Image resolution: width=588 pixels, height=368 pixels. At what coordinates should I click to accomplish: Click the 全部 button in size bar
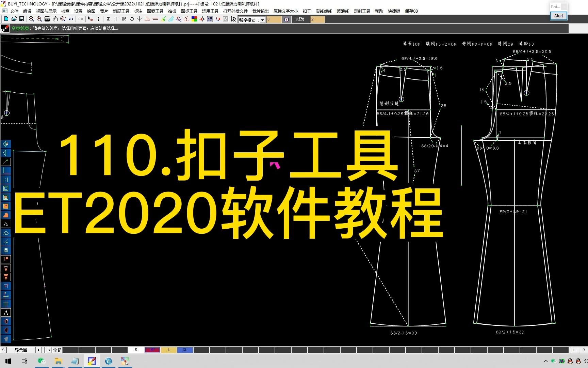[57, 350]
